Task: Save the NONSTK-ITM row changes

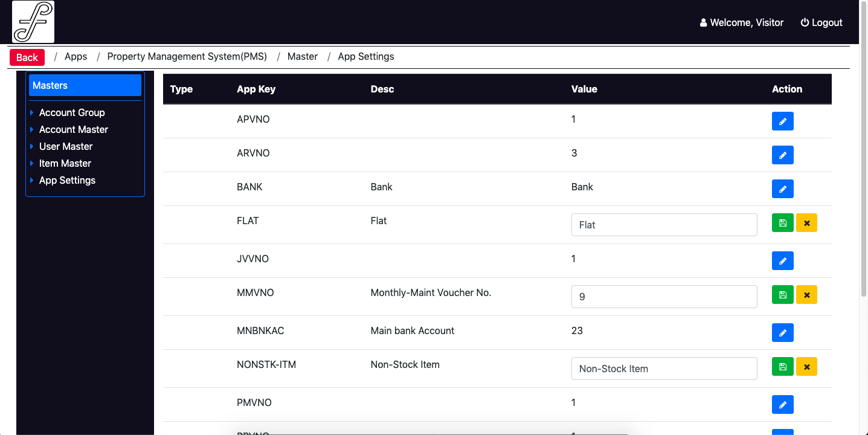Action: click(x=782, y=367)
